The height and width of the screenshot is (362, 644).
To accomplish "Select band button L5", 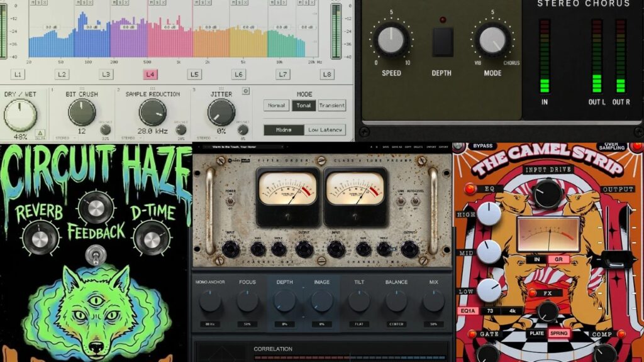I will coord(194,74).
